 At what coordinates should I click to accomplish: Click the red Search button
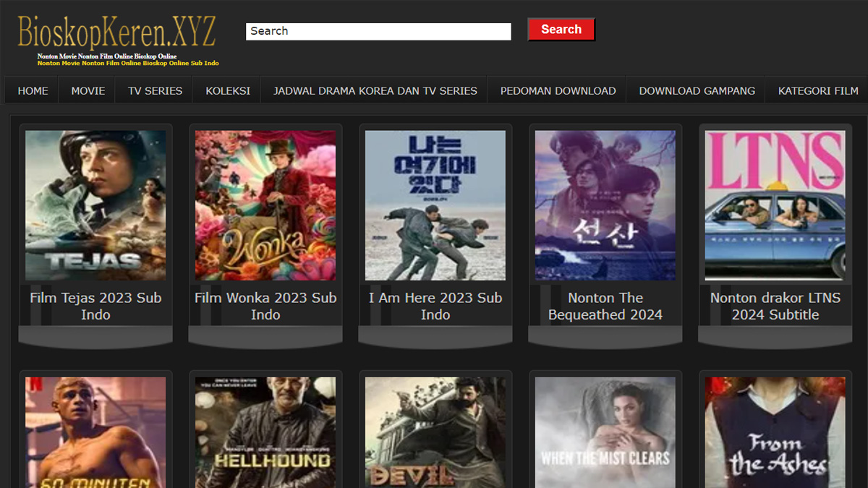coord(561,29)
